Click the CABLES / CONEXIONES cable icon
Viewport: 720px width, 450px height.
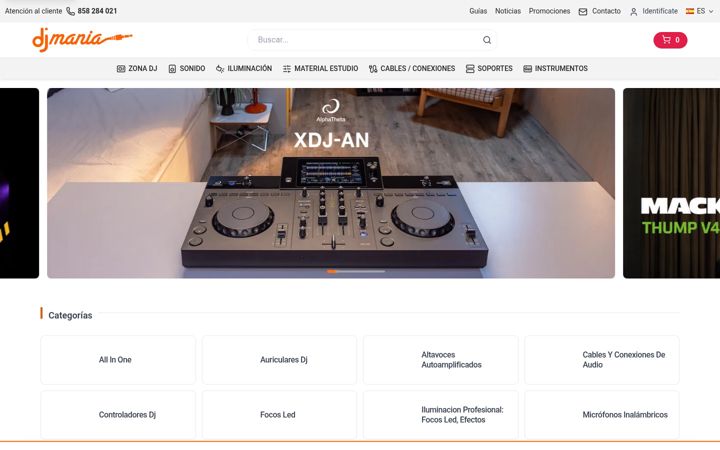pos(373,69)
